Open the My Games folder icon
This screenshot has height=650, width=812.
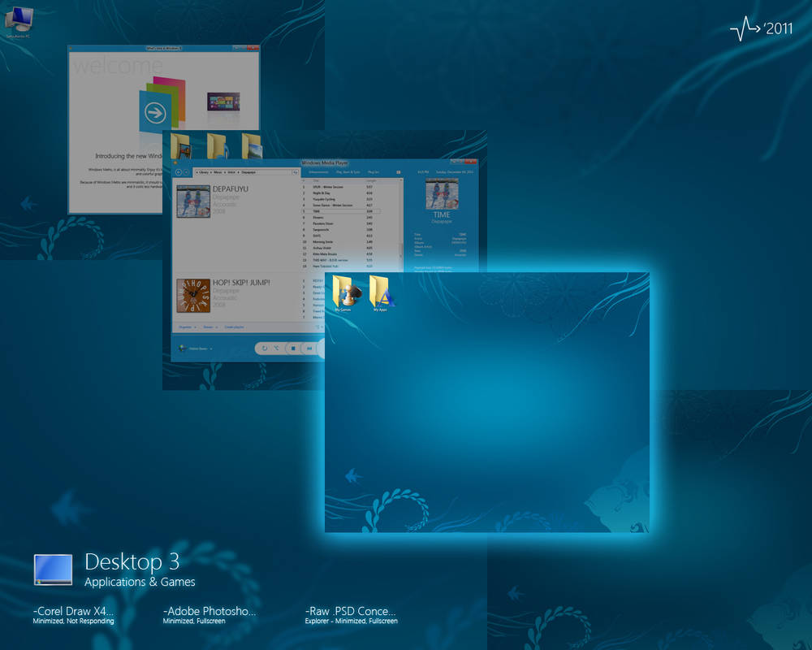tap(346, 293)
